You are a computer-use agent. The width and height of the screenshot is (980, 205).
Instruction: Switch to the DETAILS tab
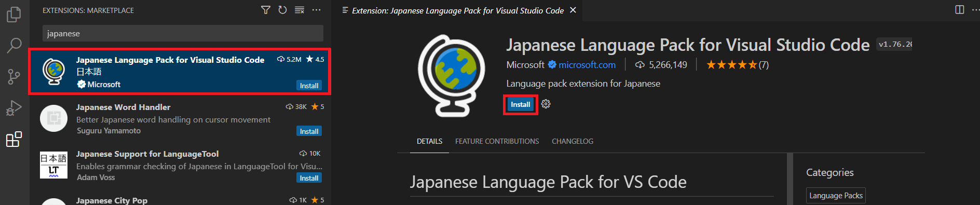[x=430, y=141]
